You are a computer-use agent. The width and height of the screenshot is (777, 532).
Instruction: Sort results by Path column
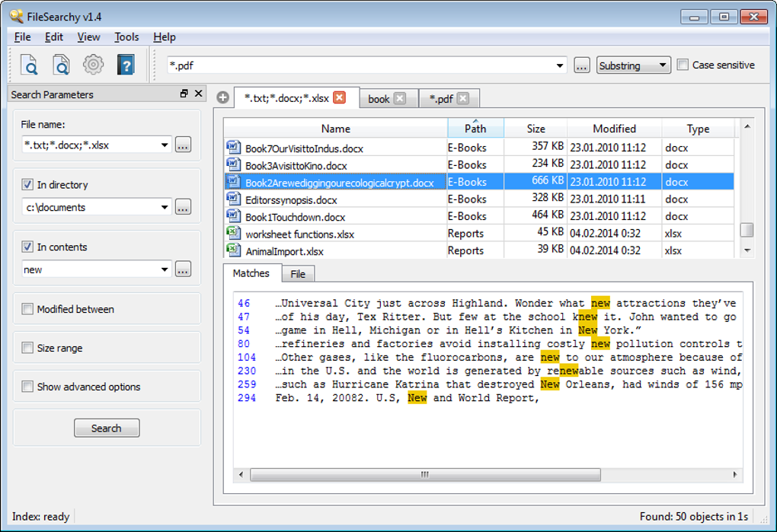coord(475,129)
